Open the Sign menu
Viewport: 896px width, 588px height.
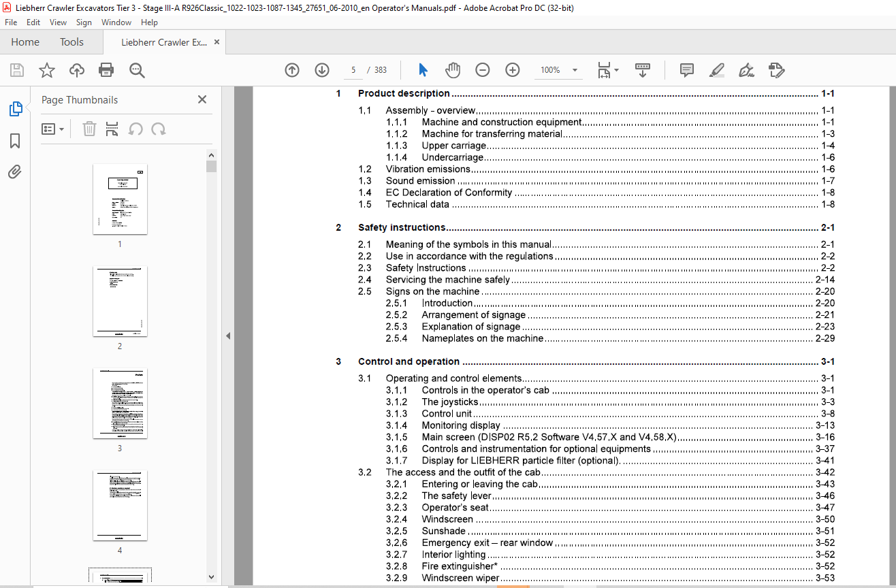tap(84, 22)
